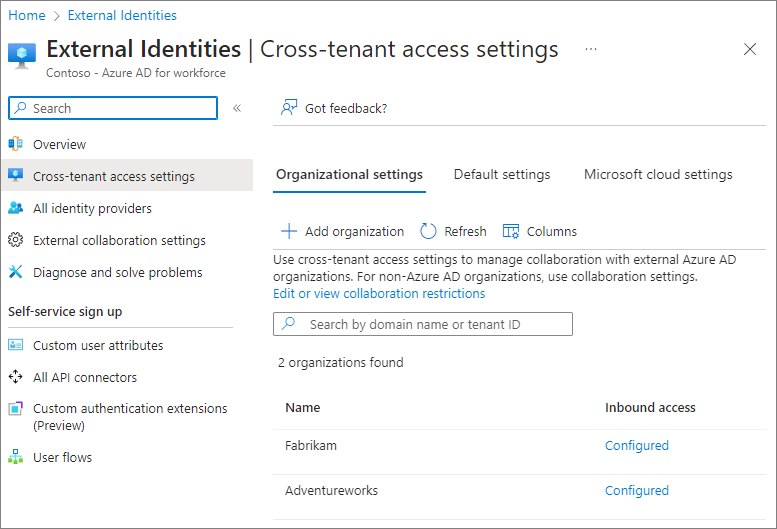Viewport: 777px width, 529px height.
Task: Click the Custom authentication extensions icon
Action: (15, 409)
